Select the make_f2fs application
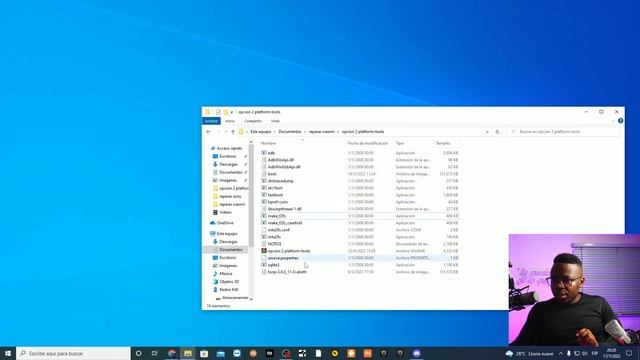This screenshot has width=640, height=360. coord(277,216)
